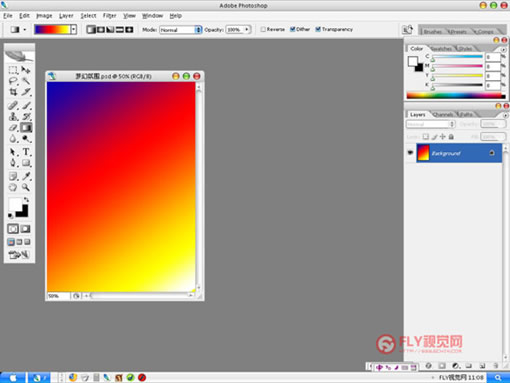Open the Mode dropdown in options bar
The image size is (510, 383).
pyautogui.click(x=181, y=30)
